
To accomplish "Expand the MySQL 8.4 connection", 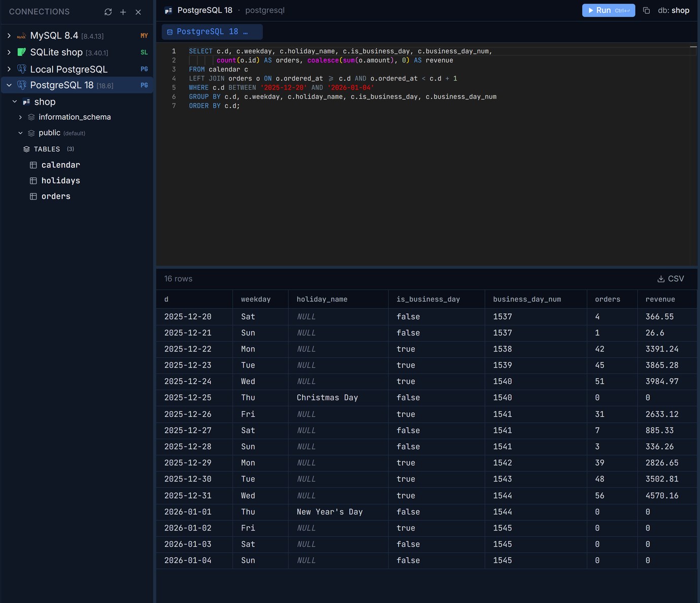I will [9, 36].
